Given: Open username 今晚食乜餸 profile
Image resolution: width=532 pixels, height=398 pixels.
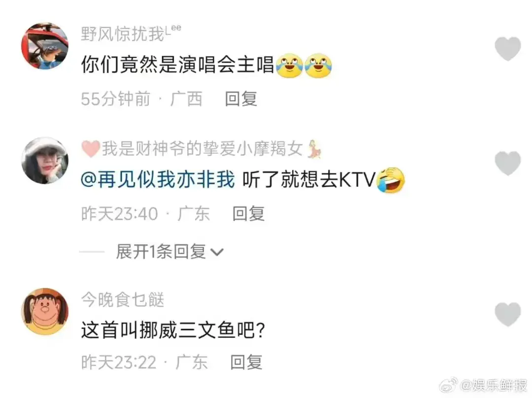Looking at the screenshot, I should (123, 299).
